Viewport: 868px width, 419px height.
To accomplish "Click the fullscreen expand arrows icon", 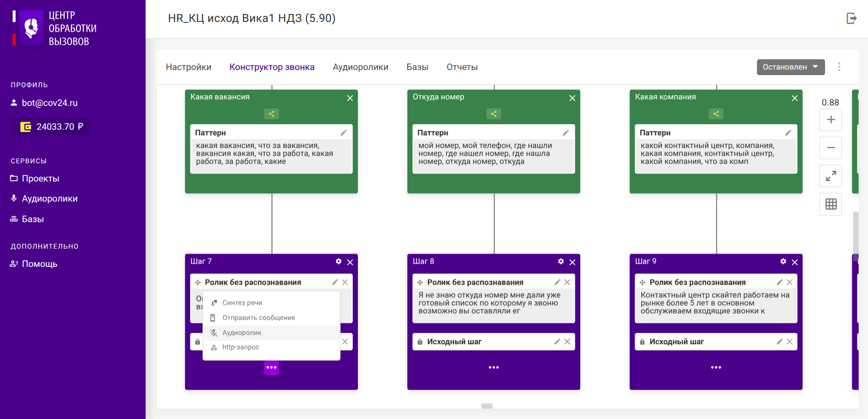I will click(x=831, y=176).
